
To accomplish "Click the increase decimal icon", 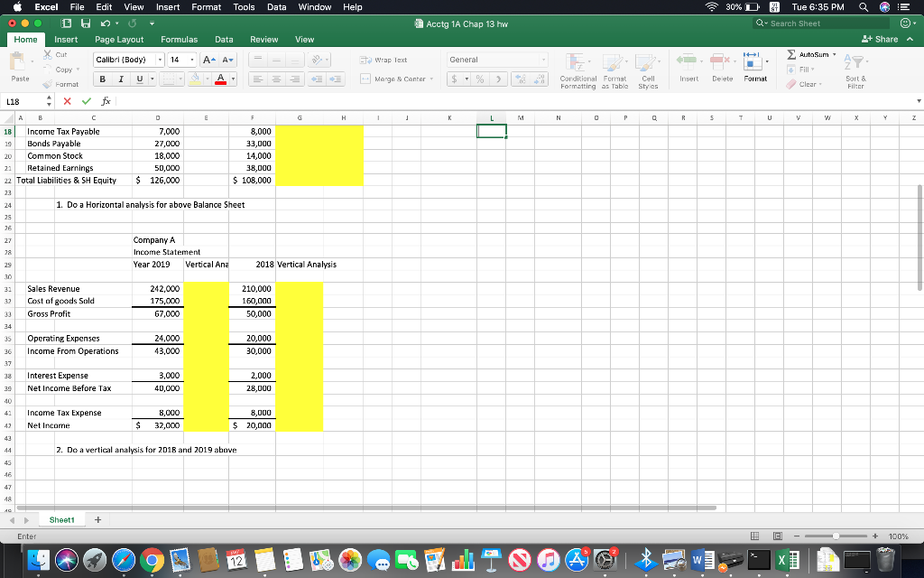I will 520,79.
